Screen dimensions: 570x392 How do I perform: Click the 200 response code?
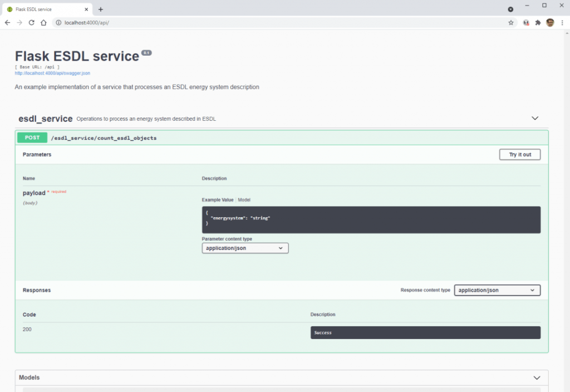27,330
